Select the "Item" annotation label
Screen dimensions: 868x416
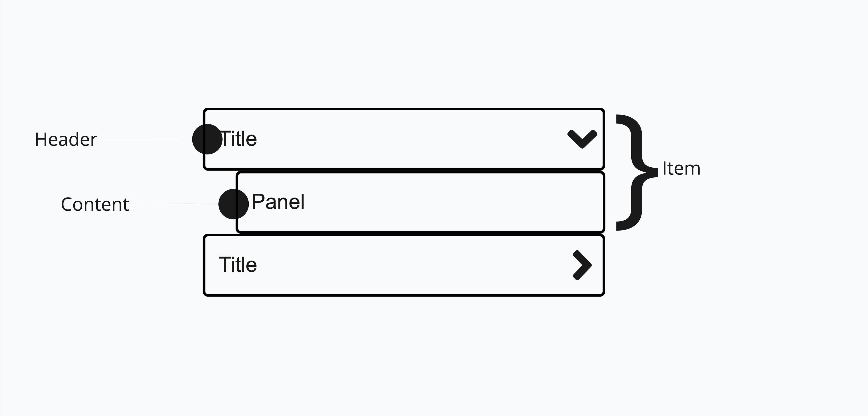click(681, 169)
